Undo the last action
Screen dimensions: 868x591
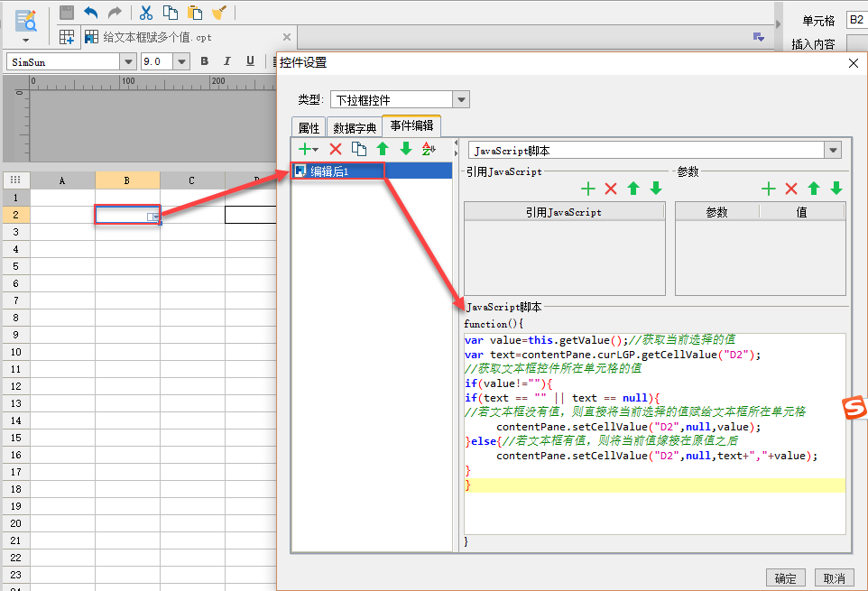(x=91, y=12)
